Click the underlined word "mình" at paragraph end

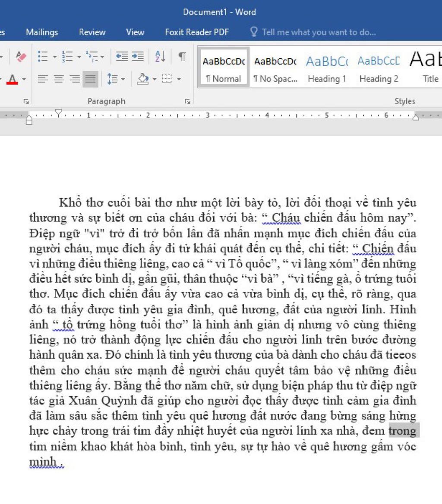point(43,462)
